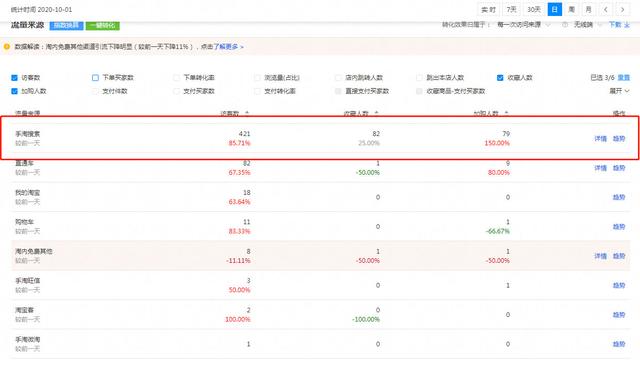Open 趋势 for the 淘宝客 row
640x369 pixels.
coord(619,315)
